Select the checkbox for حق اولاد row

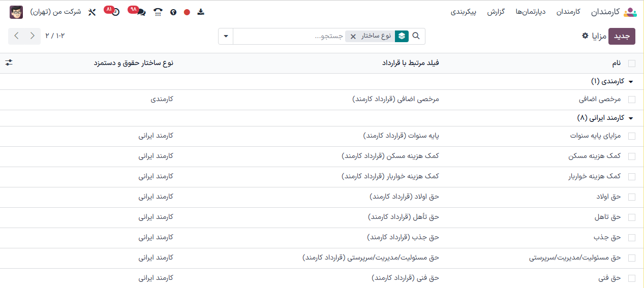(631, 197)
